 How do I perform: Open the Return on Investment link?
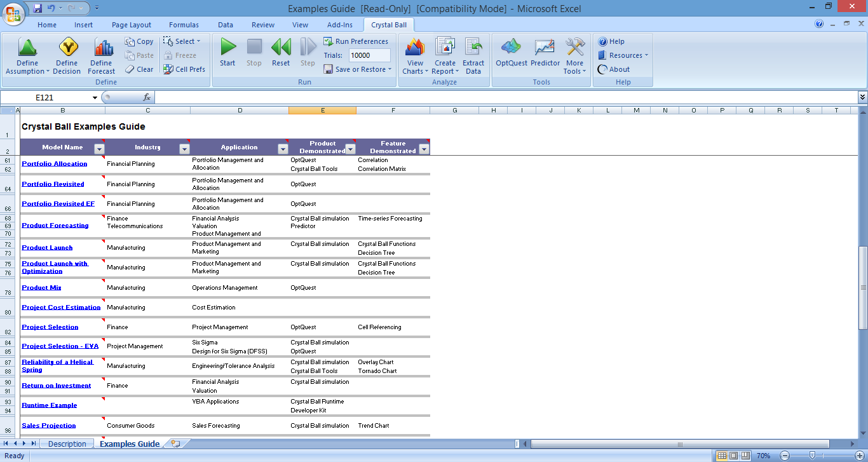pyautogui.click(x=57, y=386)
